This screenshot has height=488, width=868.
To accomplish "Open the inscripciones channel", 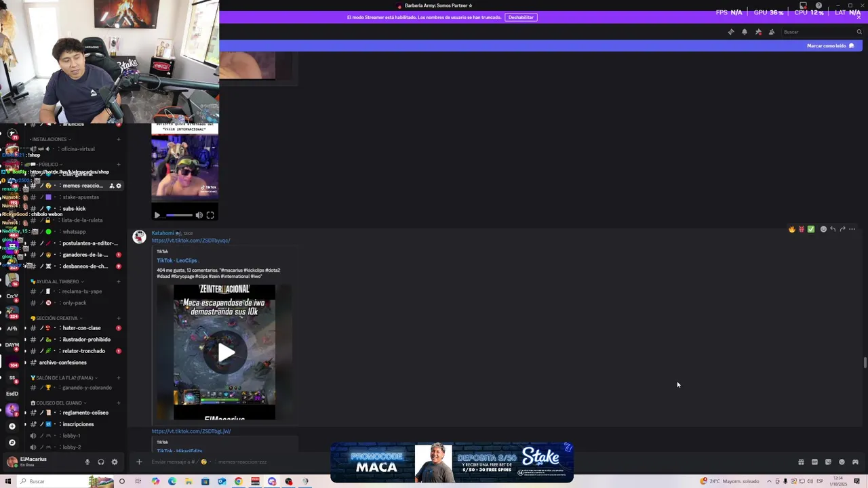I will point(76,424).
